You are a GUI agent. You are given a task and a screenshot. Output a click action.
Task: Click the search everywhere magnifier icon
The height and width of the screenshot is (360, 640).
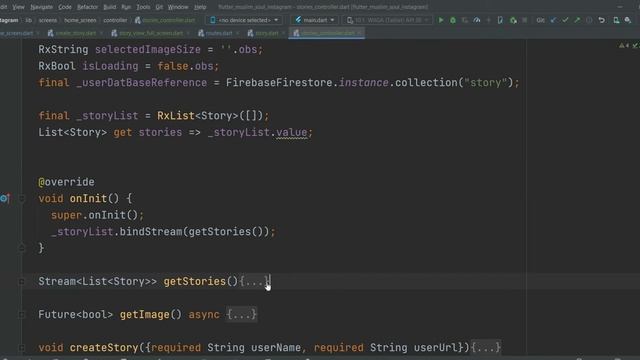[628, 20]
